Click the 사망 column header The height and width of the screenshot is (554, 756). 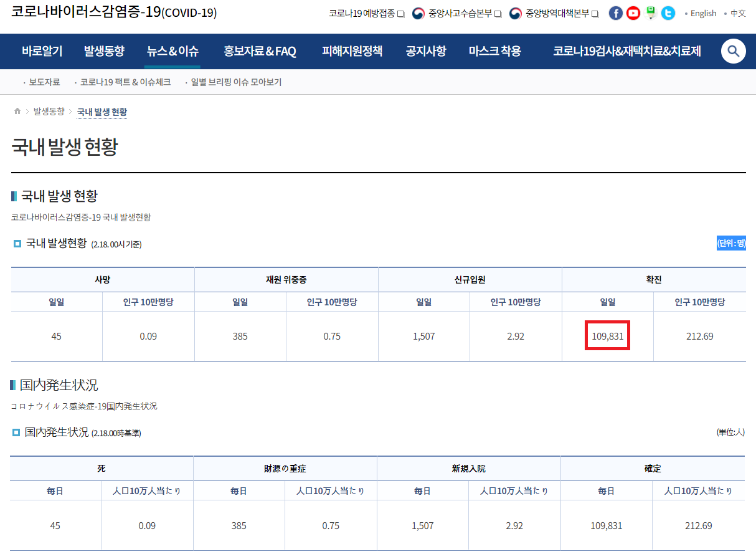click(x=103, y=280)
